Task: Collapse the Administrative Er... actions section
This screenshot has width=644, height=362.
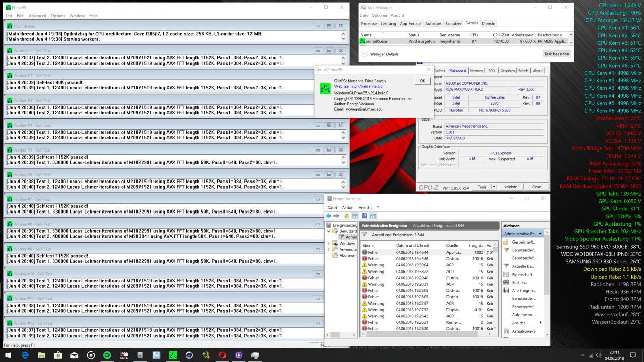Action: 541,233
